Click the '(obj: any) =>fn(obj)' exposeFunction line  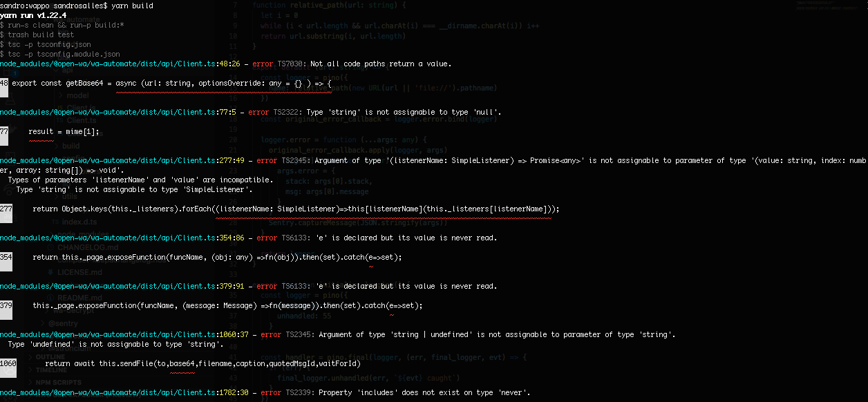click(217, 257)
